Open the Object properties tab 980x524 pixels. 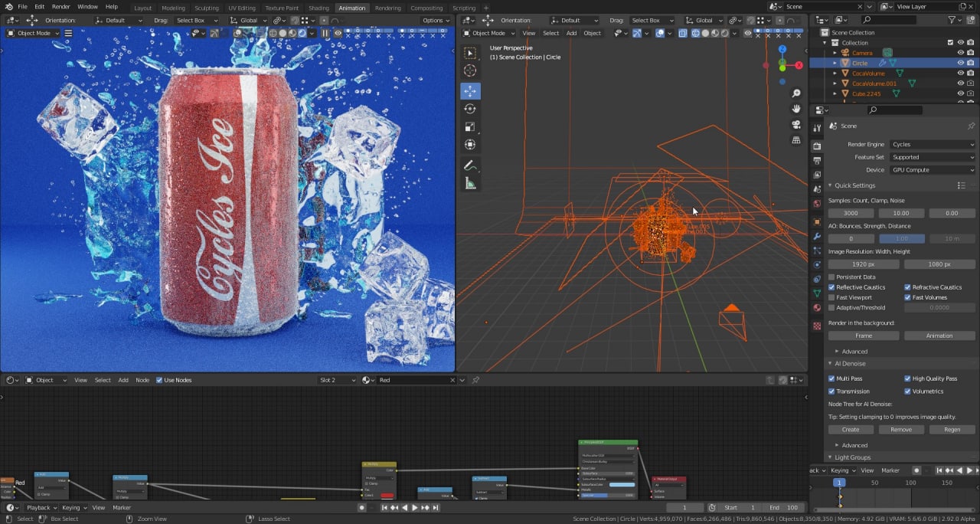pos(817,221)
